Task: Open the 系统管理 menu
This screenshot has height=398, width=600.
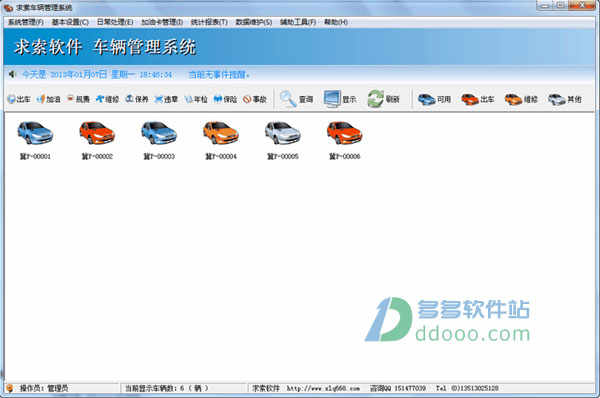Action: click(26, 22)
